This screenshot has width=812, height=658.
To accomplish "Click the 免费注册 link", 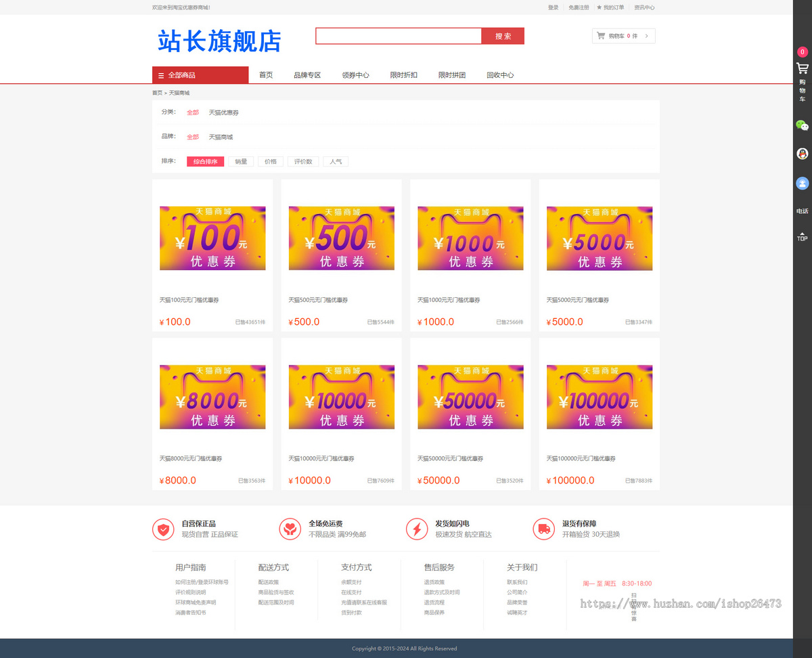I will point(579,7).
